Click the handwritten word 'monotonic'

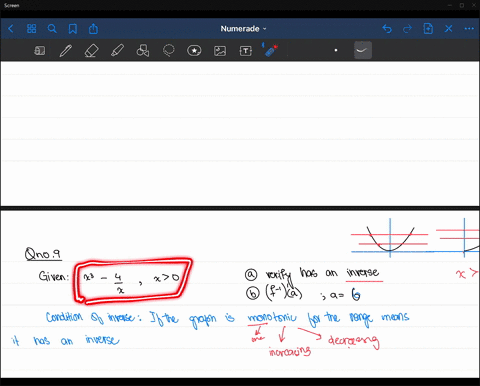[x=272, y=318]
